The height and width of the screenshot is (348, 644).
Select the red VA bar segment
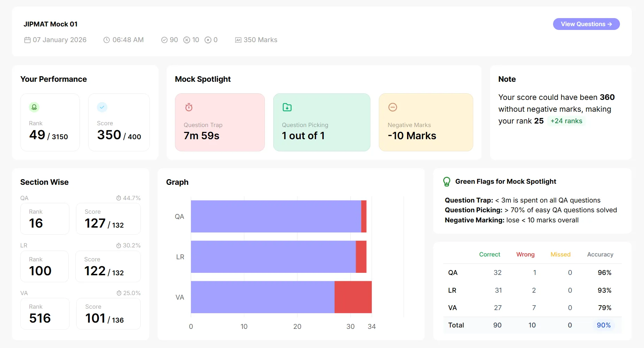click(353, 297)
